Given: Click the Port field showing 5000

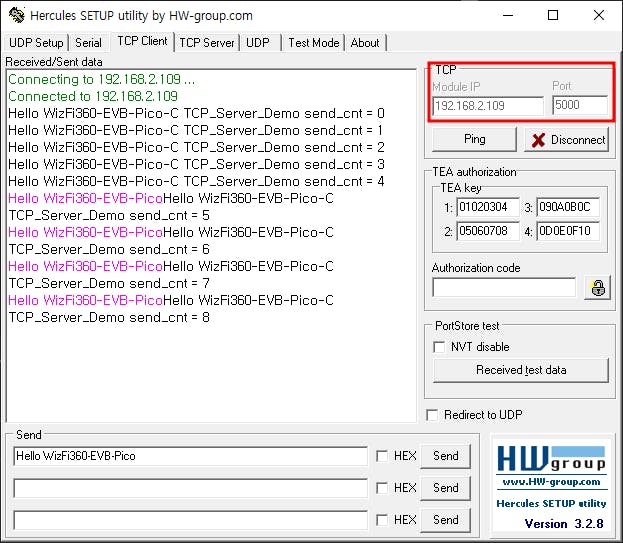Looking at the screenshot, I should point(580,105).
